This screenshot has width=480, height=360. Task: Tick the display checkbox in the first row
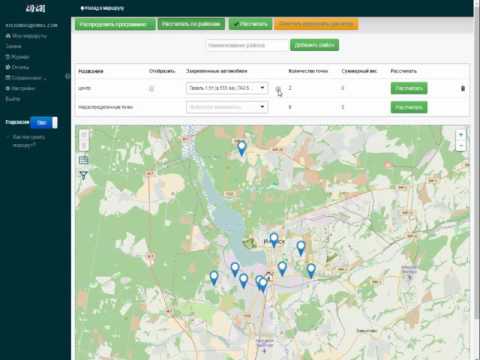point(151,88)
